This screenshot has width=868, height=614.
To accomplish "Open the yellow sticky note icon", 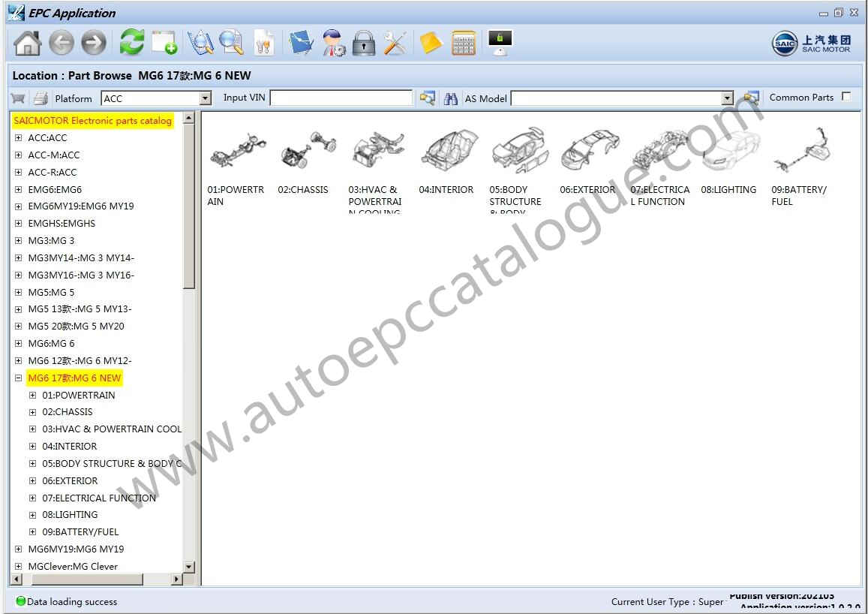I will [431, 43].
